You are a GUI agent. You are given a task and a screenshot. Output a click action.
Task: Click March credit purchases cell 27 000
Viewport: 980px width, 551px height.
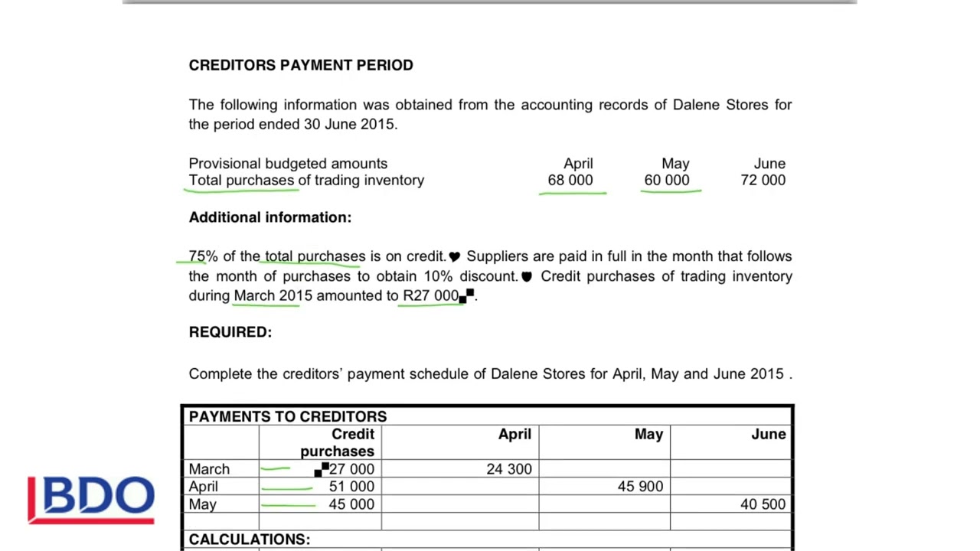tap(351, 469)
